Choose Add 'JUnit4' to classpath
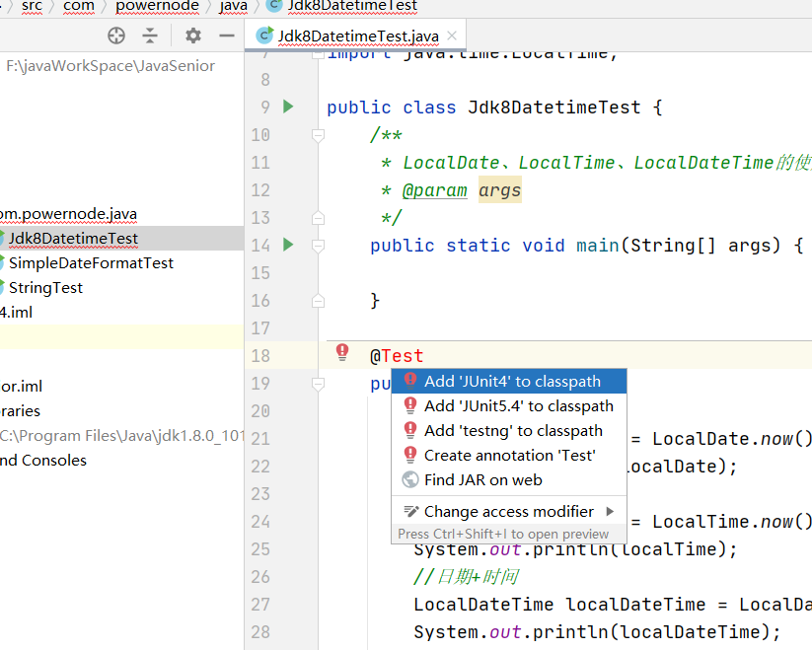Screen dimensions: 812x650 click(x=509, y=382)
